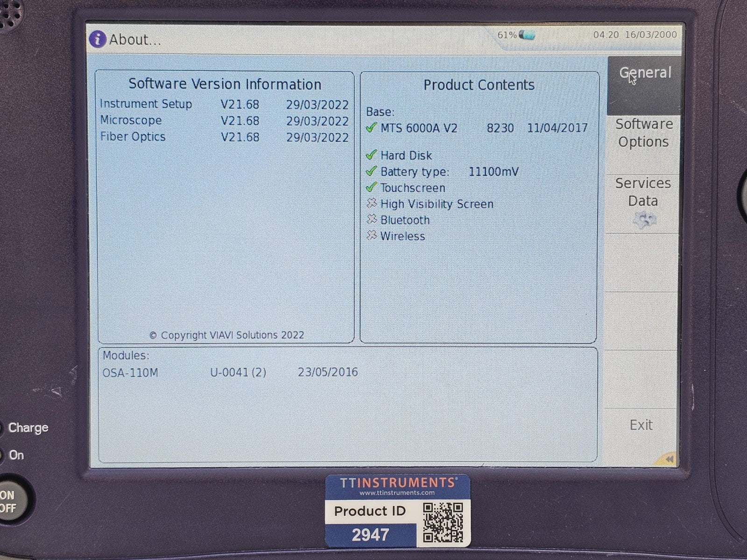Tap the X icon beside Bluetooth
The width and height of the screenshot is (747, 560).
371,219
